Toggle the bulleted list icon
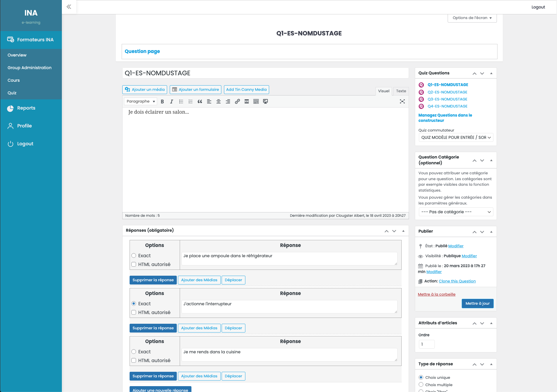 (x=181, y=101)
